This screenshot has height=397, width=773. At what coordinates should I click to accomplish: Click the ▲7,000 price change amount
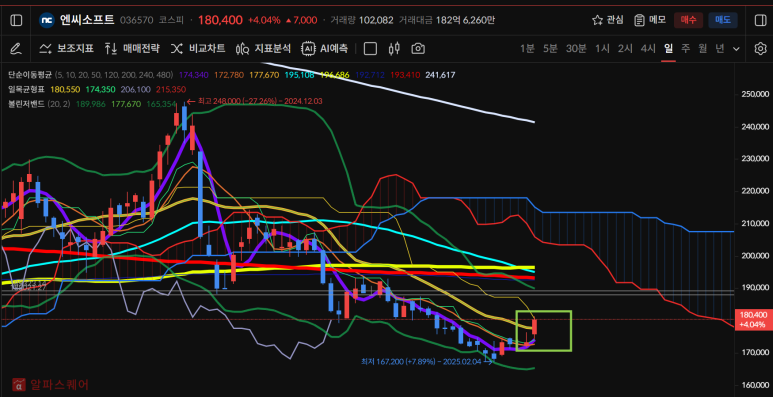pos(302,20)
